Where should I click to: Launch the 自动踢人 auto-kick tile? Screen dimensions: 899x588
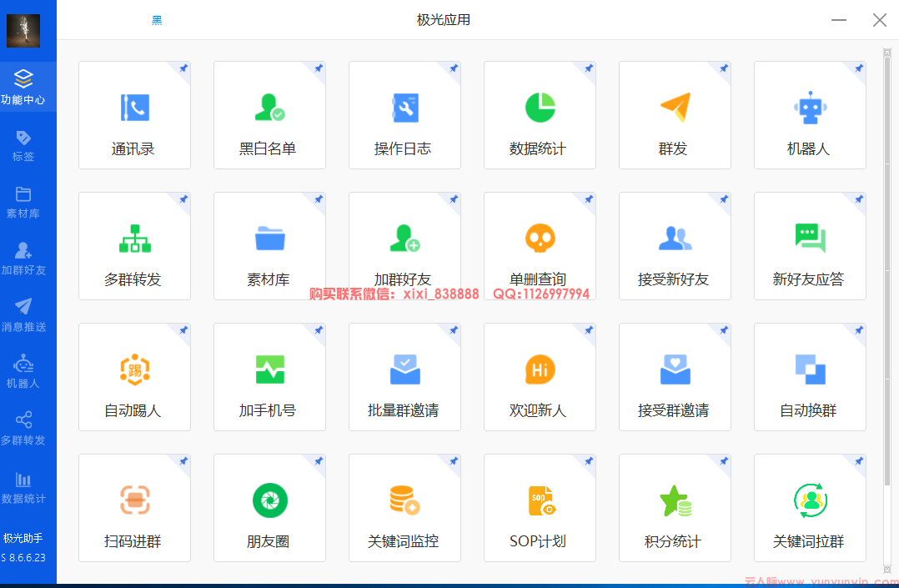134,377
